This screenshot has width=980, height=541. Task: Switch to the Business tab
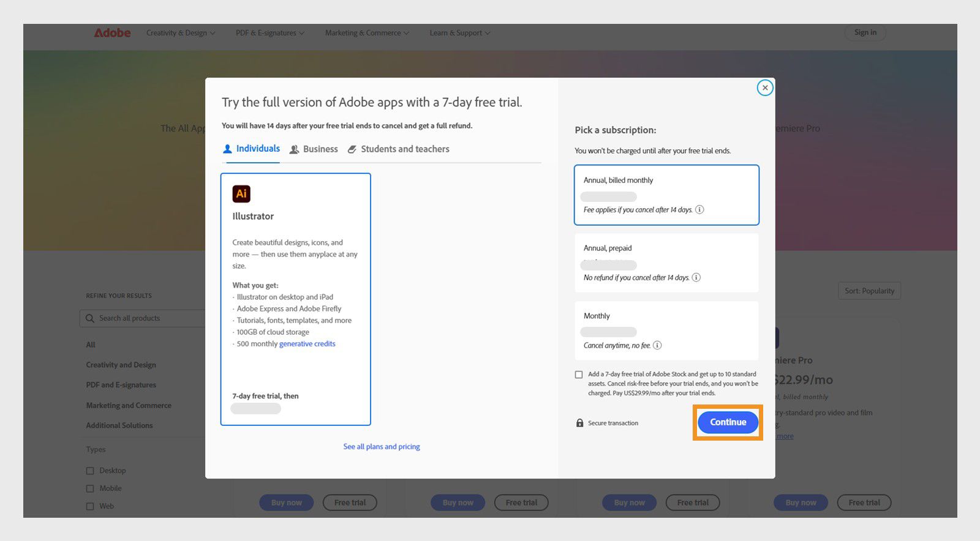pos(314,149)
